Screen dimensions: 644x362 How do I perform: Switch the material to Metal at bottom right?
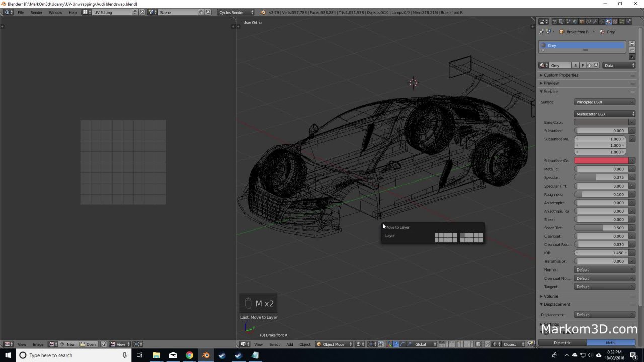(610, 342)
